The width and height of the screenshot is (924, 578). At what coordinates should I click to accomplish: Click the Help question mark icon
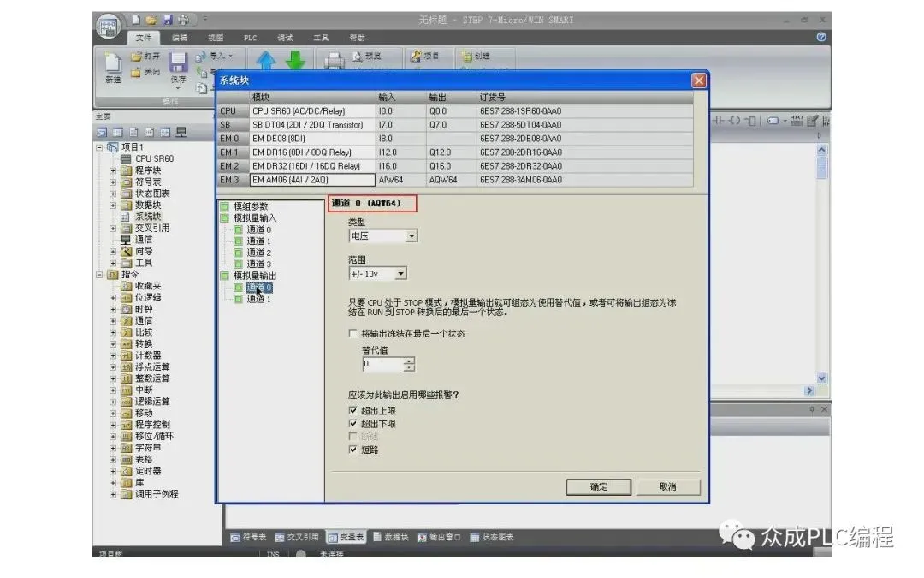[x=820, y=37]
